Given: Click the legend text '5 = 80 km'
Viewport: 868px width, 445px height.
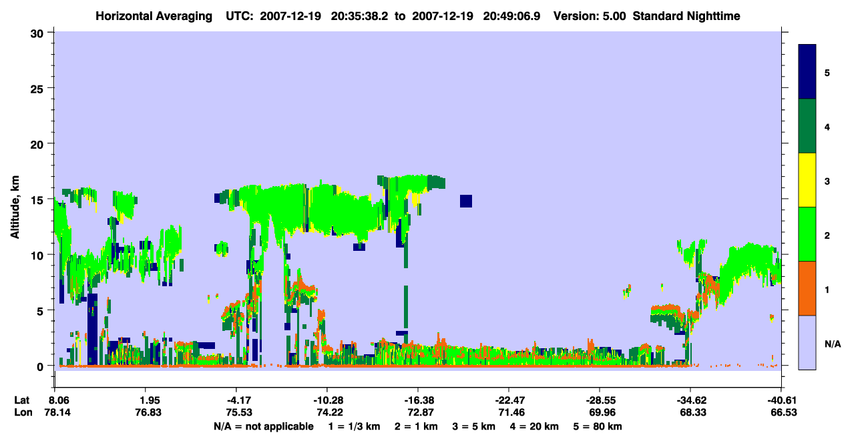Looking at the screenshot, I should point(599,426).
